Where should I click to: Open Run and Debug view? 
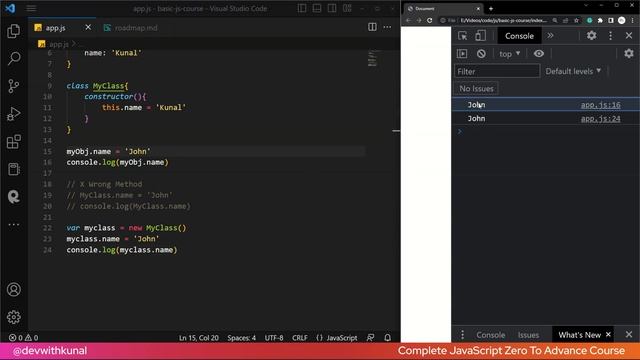point(13,114)
